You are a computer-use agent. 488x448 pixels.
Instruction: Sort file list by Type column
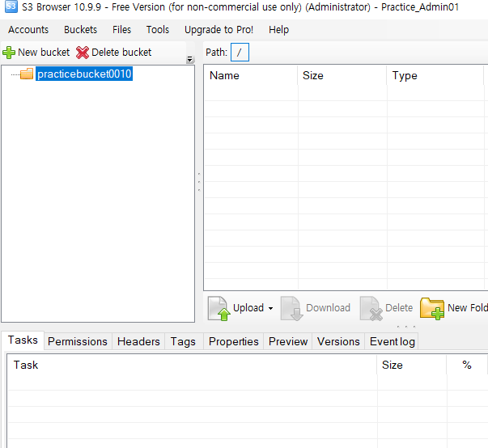click(x=435, y=75)
